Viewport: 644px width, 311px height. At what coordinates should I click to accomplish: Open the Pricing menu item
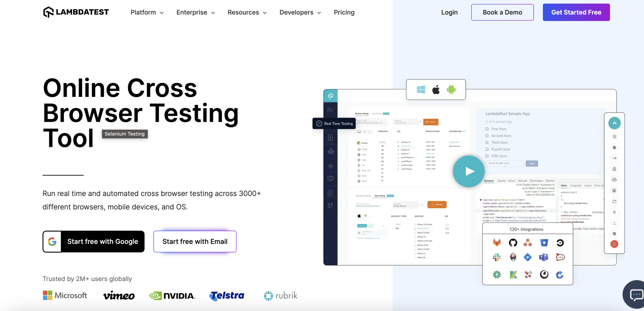[344, 12]
